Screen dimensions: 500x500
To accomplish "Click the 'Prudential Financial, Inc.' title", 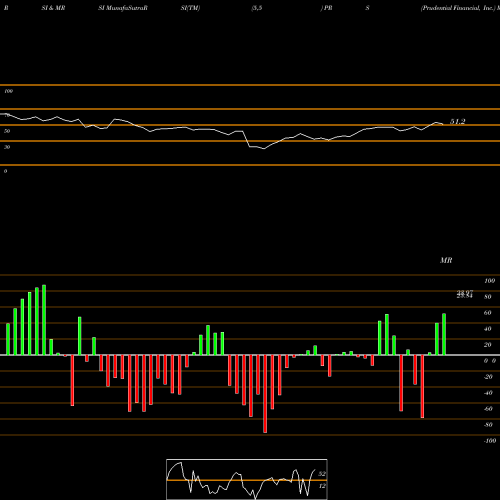I will [458, 8].
